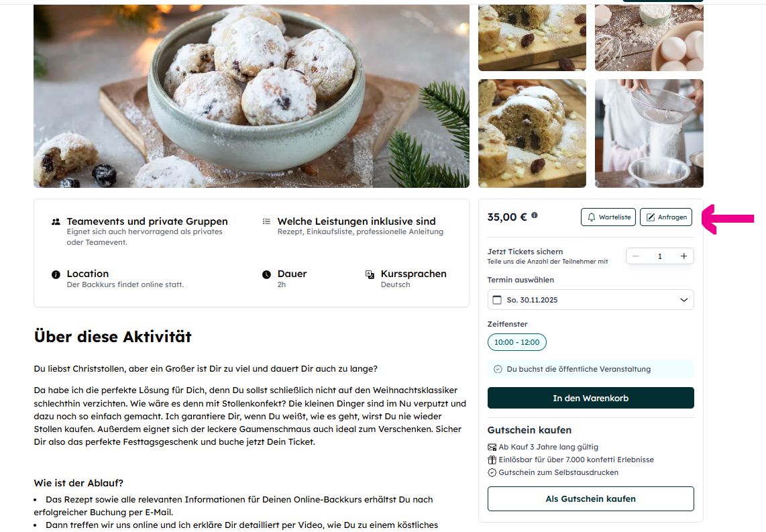Click the bell icon in the Warteliste button
This screenshot has width=766, height=532.
[591, 217]
